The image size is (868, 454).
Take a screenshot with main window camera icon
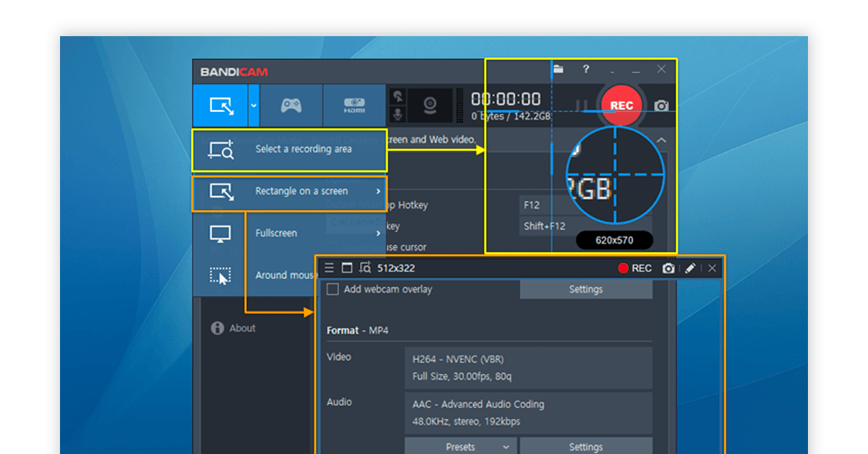pyautogui.click(x=661, y=106)
